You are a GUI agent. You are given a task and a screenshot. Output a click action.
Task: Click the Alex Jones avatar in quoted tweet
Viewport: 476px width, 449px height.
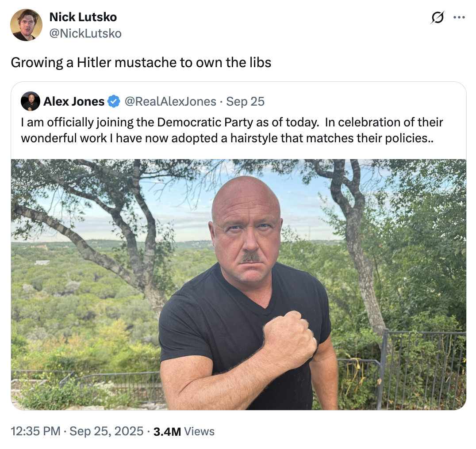(31, 101)
